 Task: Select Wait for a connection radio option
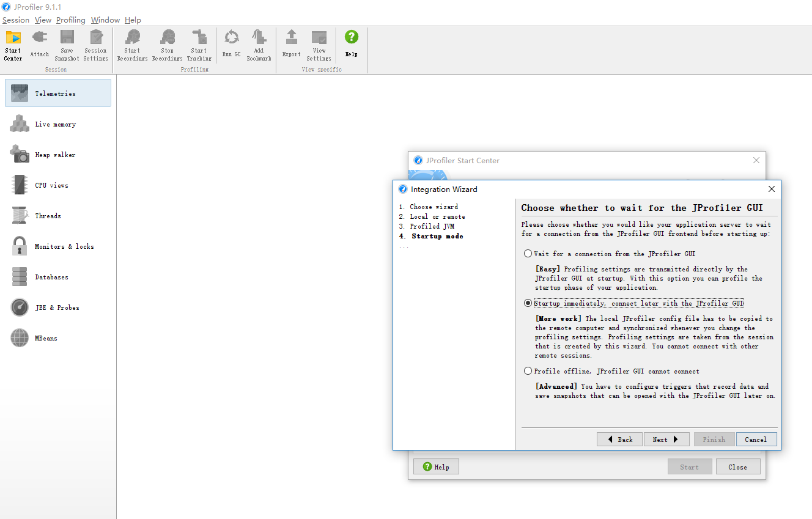[x=528, y=254]
